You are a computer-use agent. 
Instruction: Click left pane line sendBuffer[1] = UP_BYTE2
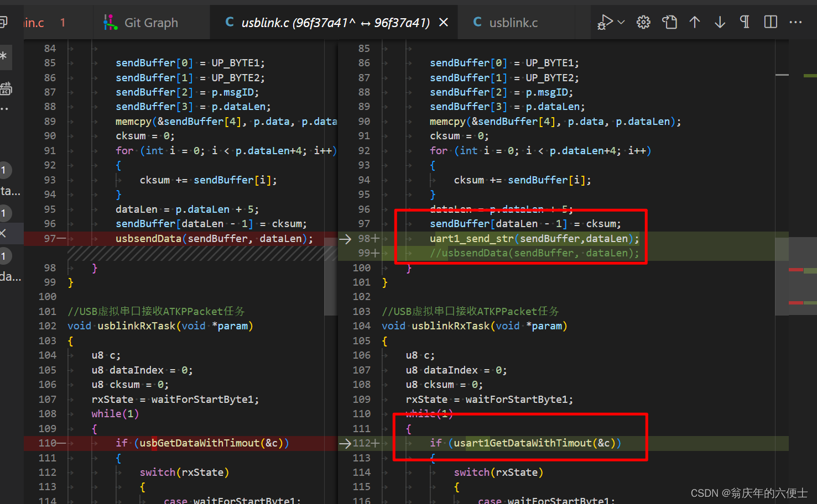[x=190, y=78]
